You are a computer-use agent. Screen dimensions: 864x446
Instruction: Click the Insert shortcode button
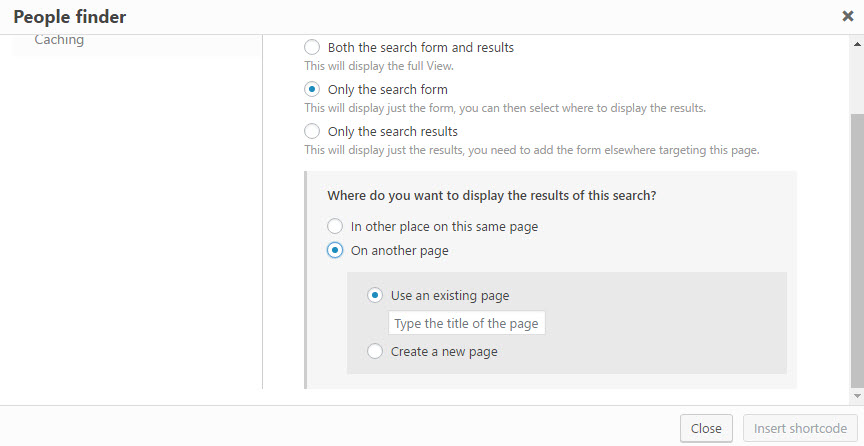[x=800, y=428]
